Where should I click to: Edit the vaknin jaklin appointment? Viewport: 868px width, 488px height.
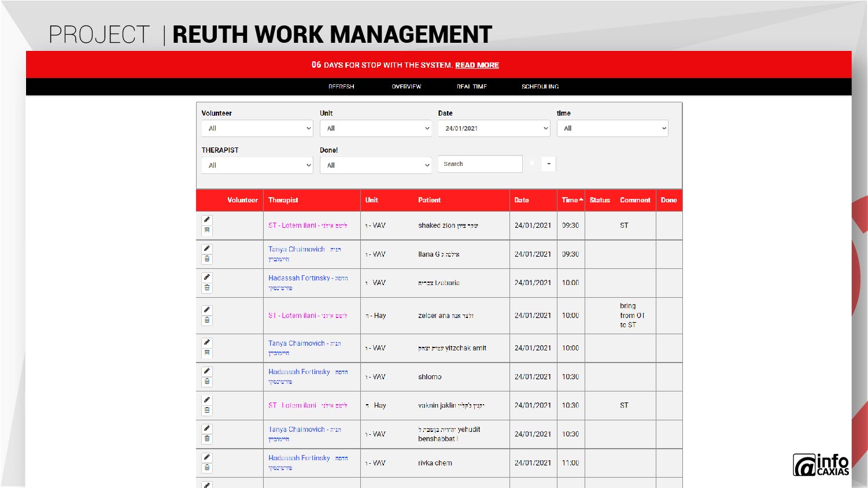pos(207,400)
